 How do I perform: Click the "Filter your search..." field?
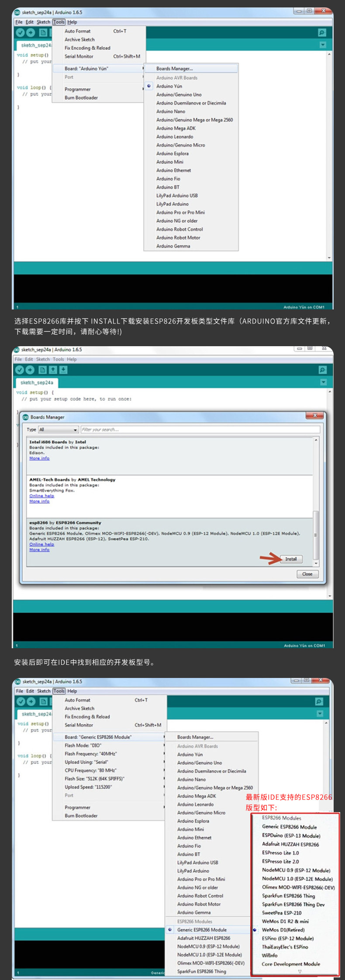200,430
